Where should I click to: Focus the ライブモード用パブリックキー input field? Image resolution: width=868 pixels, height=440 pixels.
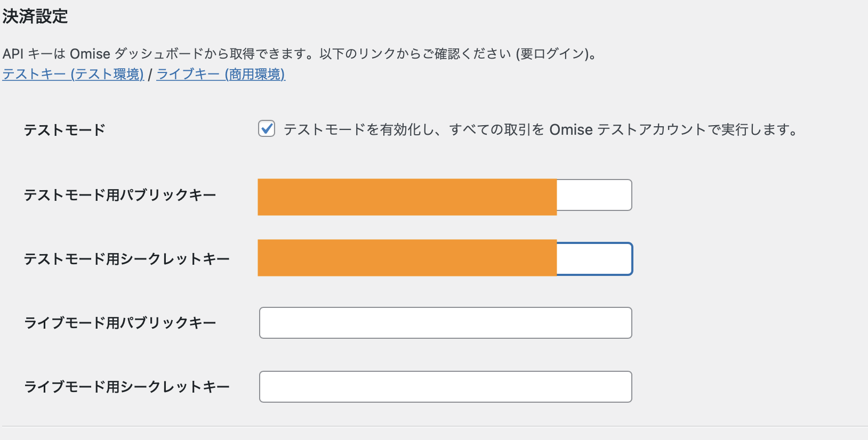pyautogui.click(x=445, y=323)
